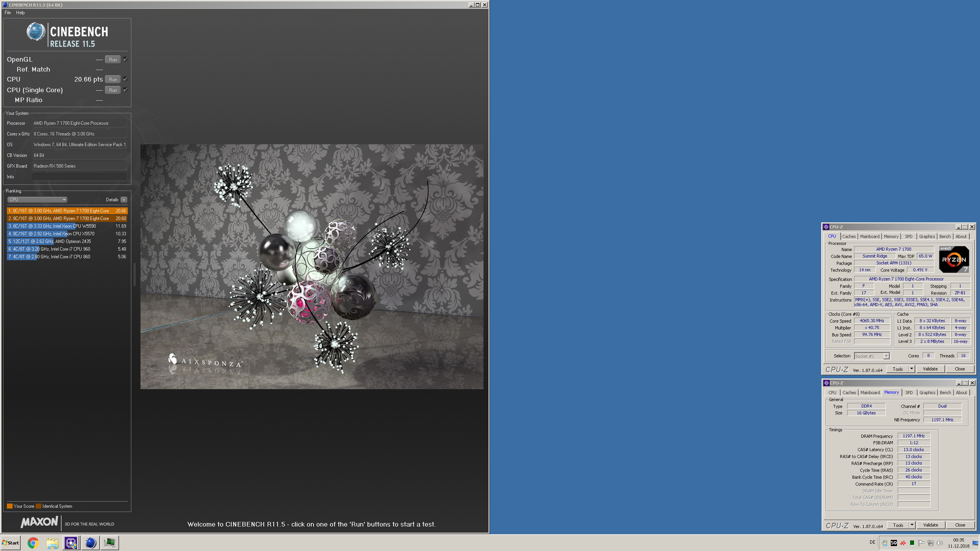Toggle the CPU test checkbox
980x551 pixels.
[x=125, y=79]
